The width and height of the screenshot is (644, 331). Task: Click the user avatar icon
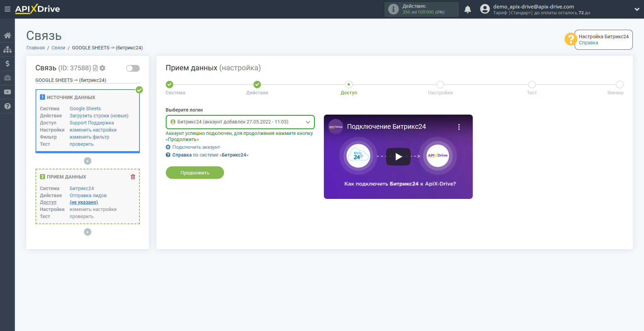click(485, 9)
